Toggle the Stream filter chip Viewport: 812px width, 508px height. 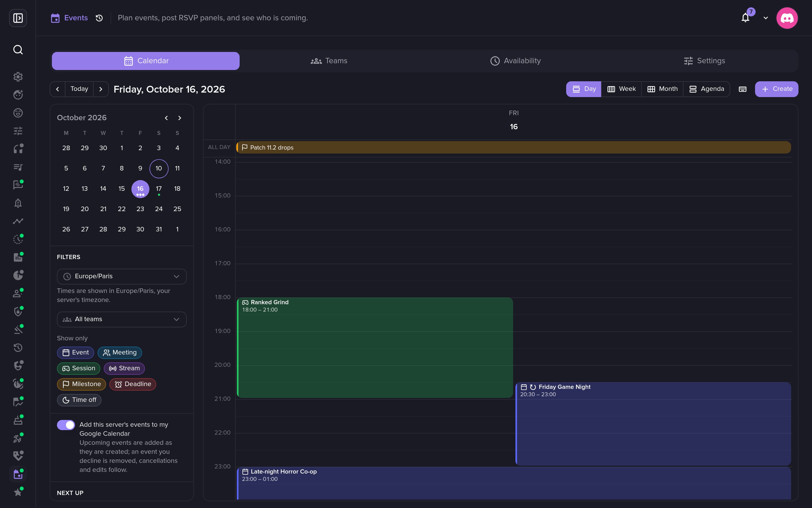pos(124,368)
